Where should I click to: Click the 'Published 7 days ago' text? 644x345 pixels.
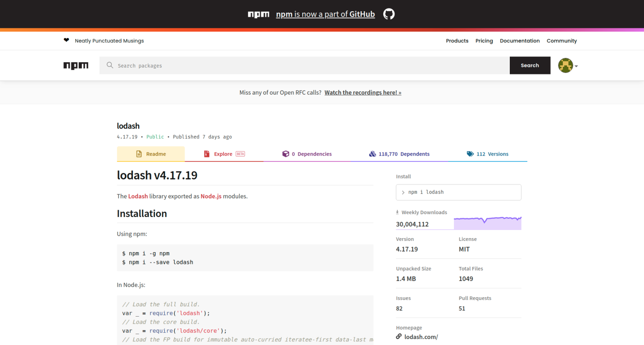tap(202, 137)
